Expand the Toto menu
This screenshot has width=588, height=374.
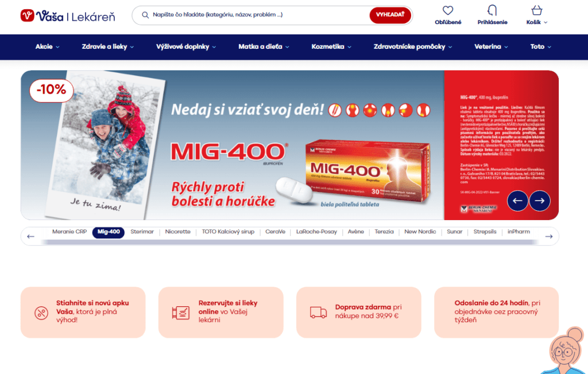coord(541,47)
